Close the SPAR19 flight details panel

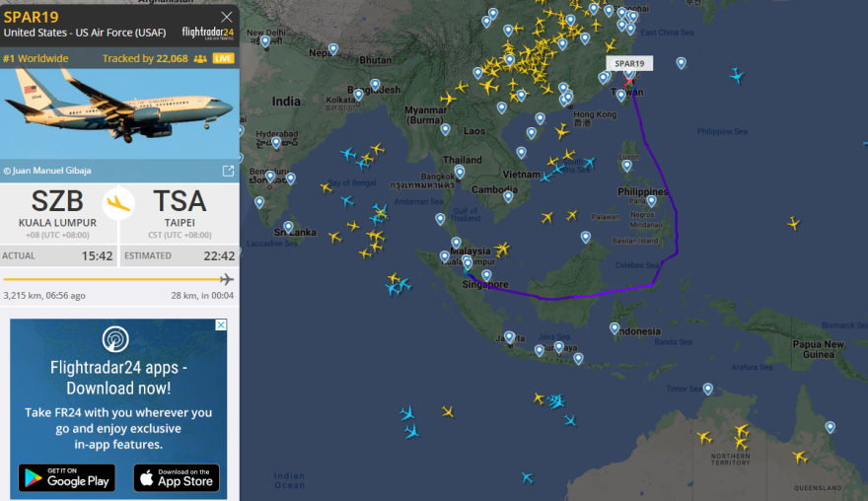(x=227, y=17)
